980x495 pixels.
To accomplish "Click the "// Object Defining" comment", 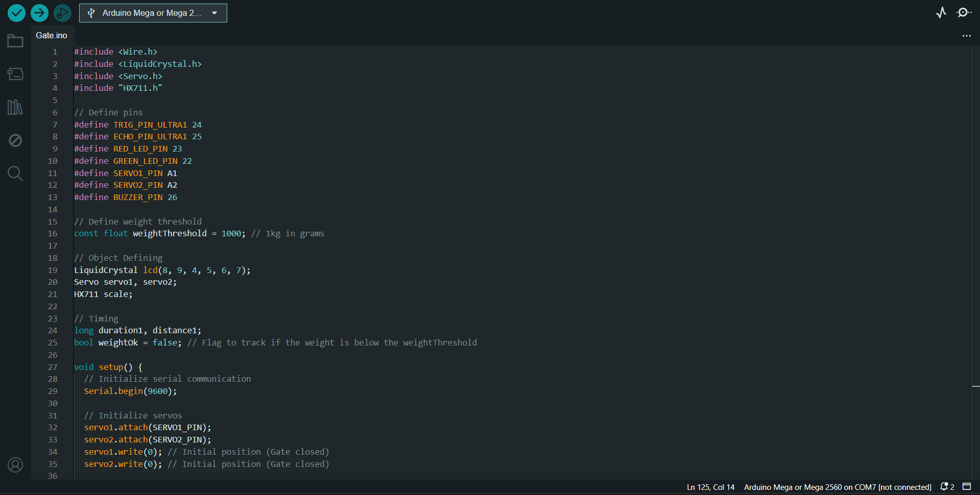I will tap(118, 258).
